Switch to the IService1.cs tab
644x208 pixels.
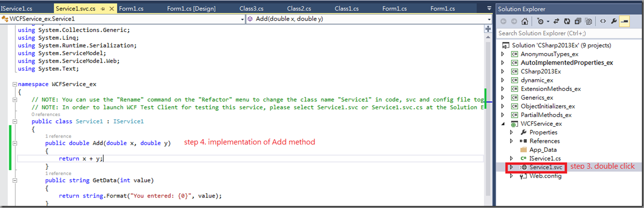(17, 8)
